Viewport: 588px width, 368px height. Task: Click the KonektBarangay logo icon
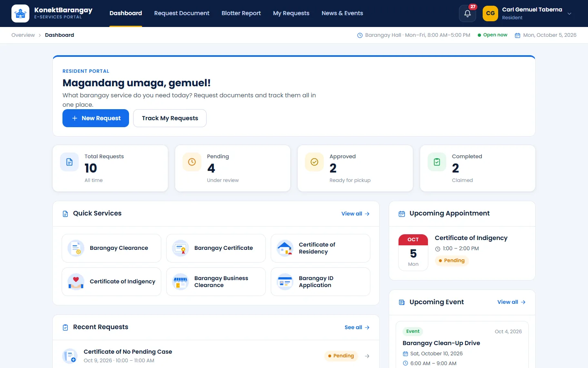pyautogui.click(x=20, y=13)
